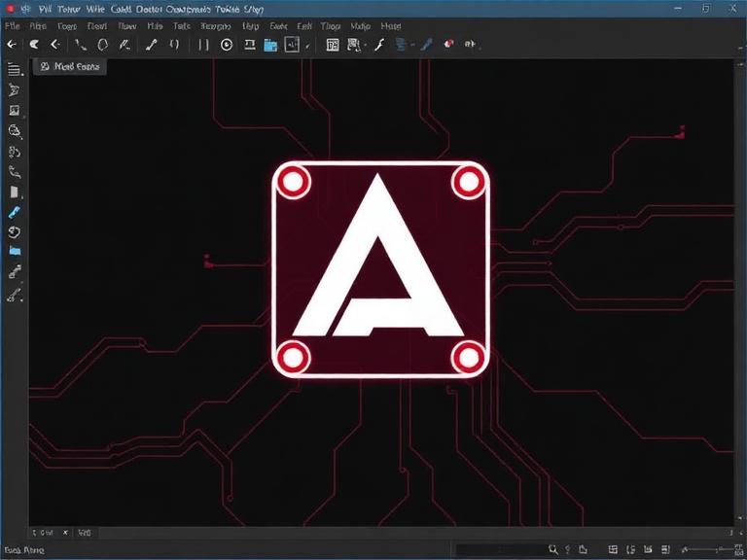Select the polygon selection tool in left sidebar
This screenshot has height=560, width=747.
tap(15, 89)
